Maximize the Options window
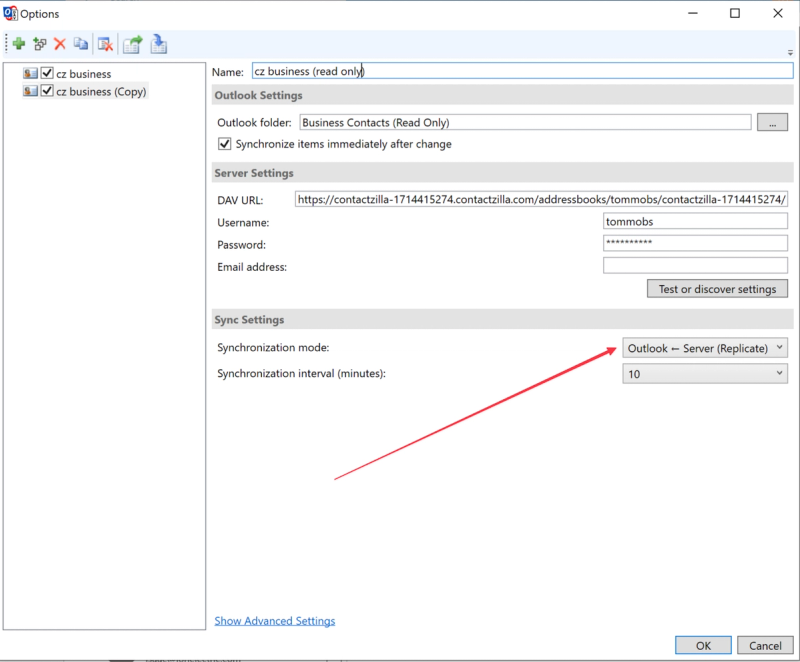 734,13
